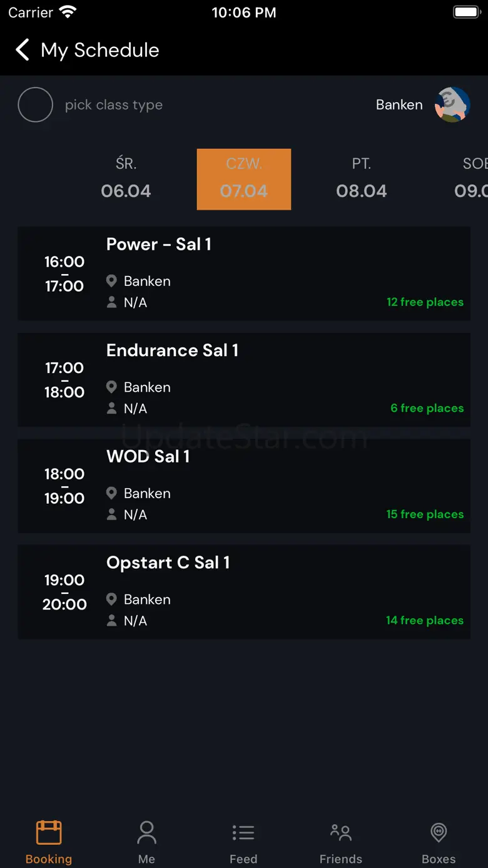
Task: Open the Boxes location icon
Action: (439, 833)
